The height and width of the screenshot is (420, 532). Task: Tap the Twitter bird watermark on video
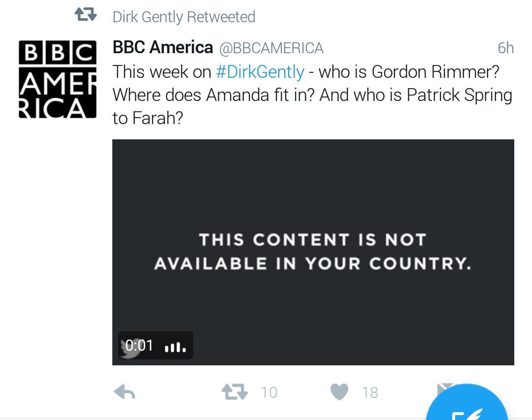pyautogui.click(x=131, y=350)
